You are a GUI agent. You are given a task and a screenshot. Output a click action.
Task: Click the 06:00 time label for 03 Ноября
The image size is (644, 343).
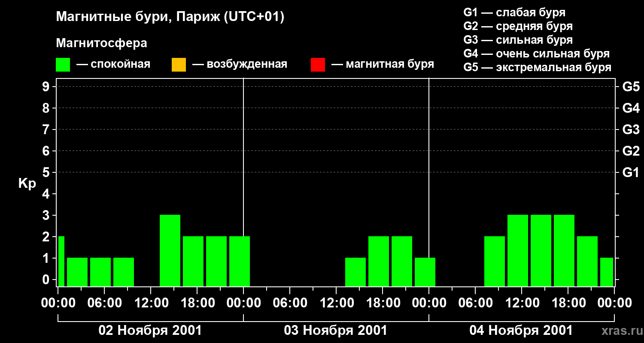coord(290,303)
